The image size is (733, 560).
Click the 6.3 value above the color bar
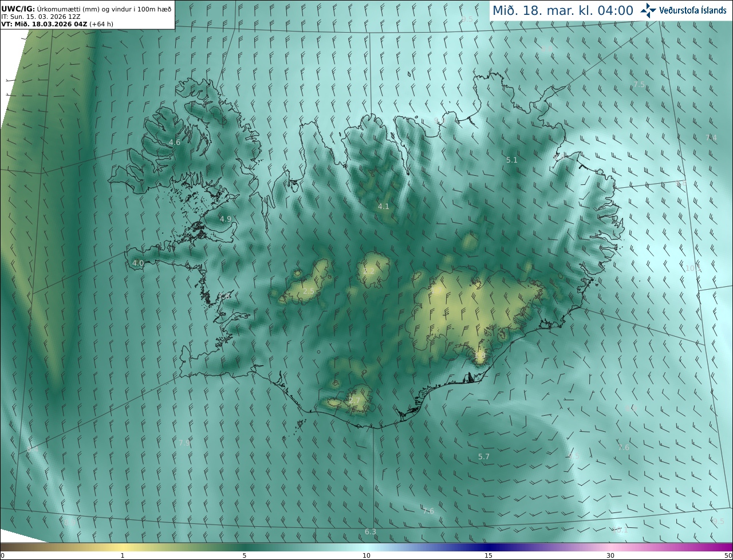(x=371, y=532)
